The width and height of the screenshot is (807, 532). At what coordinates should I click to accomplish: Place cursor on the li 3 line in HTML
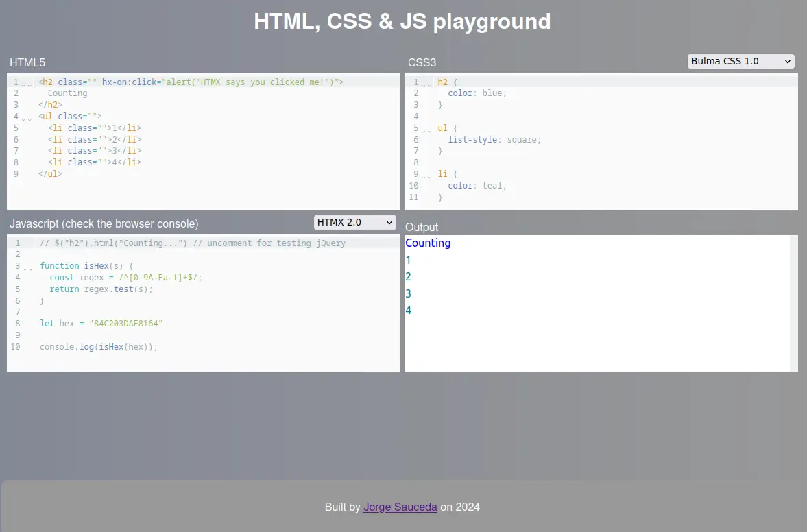point(95,151)
